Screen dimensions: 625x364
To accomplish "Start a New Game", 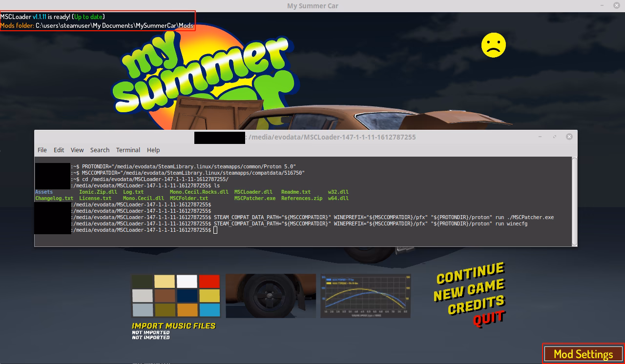I will [x=468, y=291].
